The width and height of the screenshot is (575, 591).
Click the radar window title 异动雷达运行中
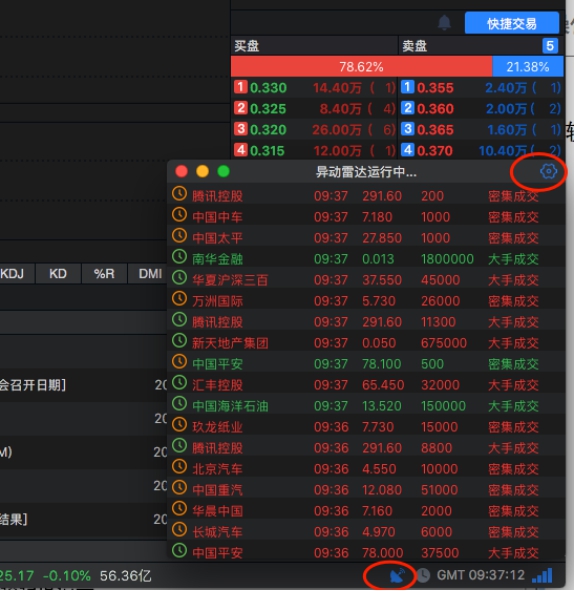(366, 172)
